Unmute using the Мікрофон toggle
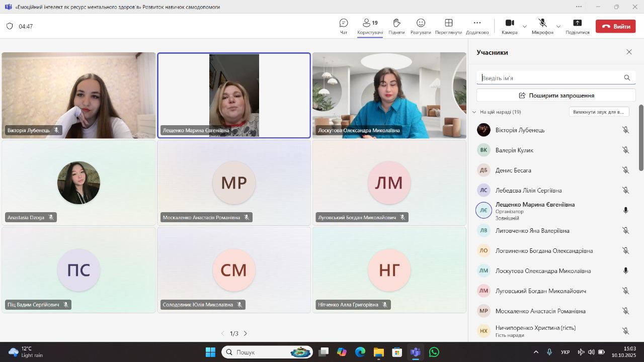Image resolution: width=644 pixels, height=362 pixels. [x=542, y=26]
